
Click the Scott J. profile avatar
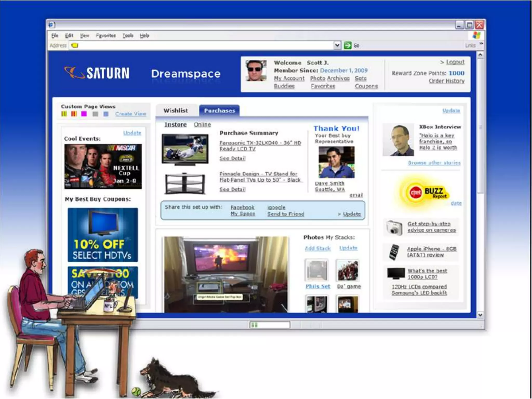[256, 71]
